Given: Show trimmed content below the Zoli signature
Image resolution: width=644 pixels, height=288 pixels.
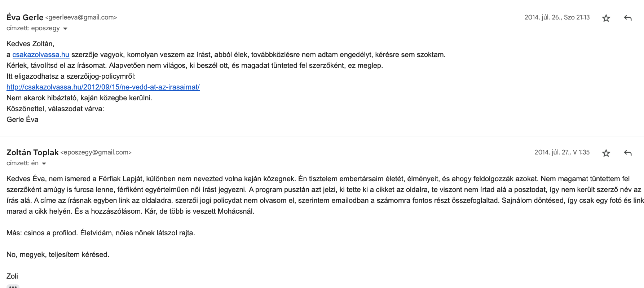Looking at the screenshot, I should (x=13, y=287).
